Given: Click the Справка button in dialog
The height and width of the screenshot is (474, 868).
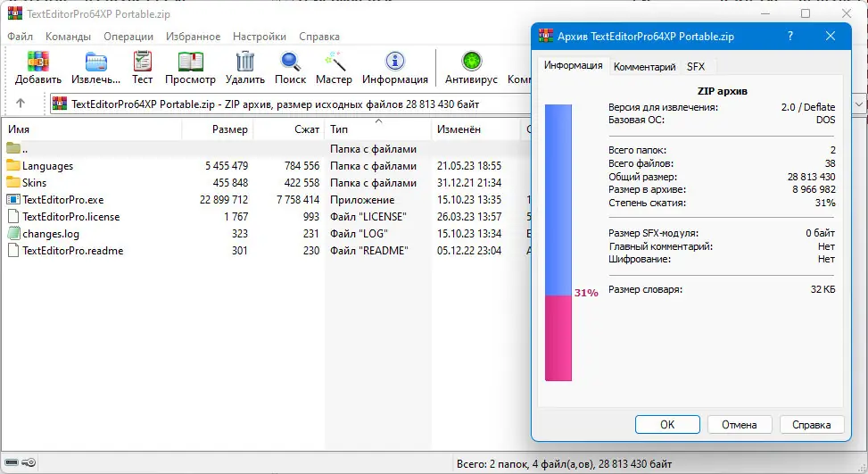Looking at the screenshot, I should coord(812,425).
